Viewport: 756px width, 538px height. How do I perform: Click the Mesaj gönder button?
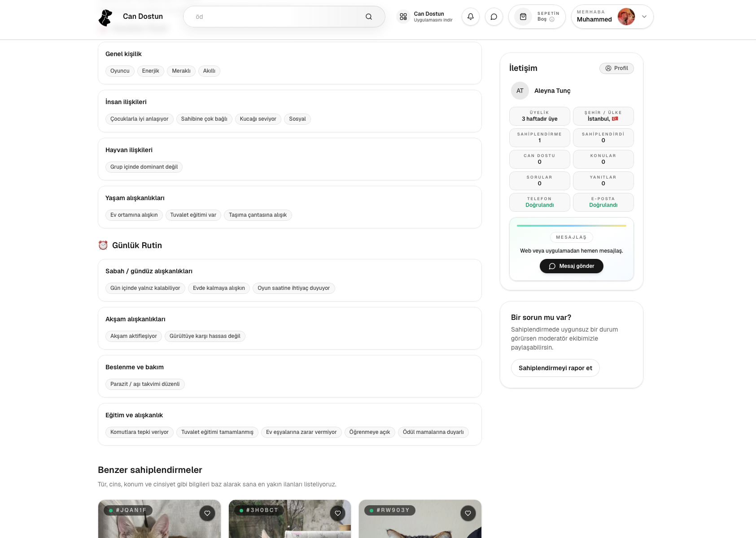point(572,266)
